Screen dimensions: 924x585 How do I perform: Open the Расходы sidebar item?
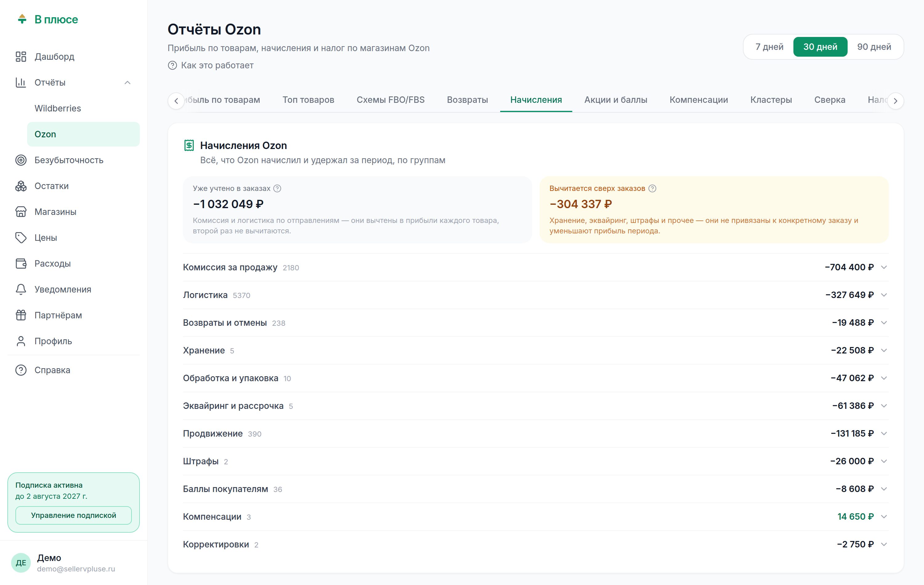73,264
